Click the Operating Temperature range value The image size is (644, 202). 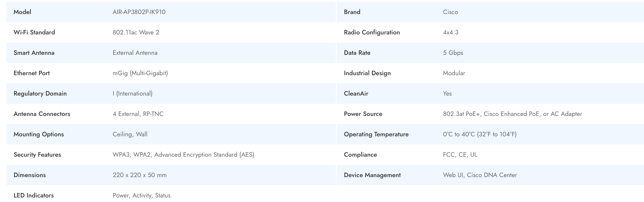[479, 135]
